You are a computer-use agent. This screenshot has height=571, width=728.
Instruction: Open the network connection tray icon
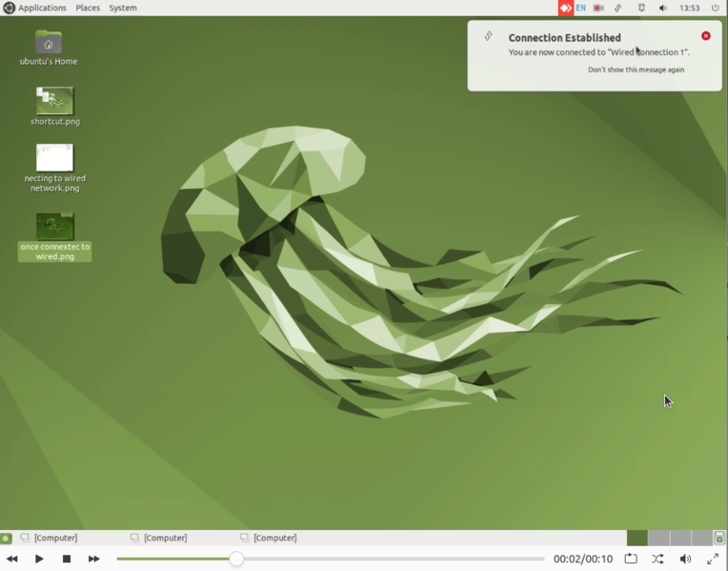pyautogui.click(x=618, y=8)
